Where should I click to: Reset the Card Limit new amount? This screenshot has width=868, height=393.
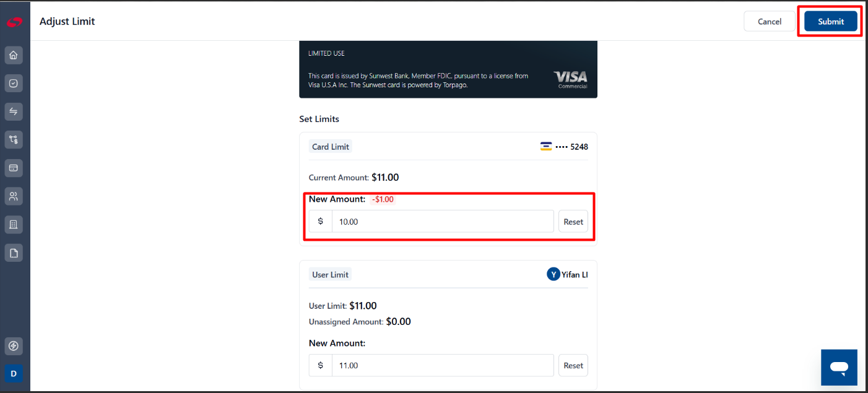click(573, 222)
